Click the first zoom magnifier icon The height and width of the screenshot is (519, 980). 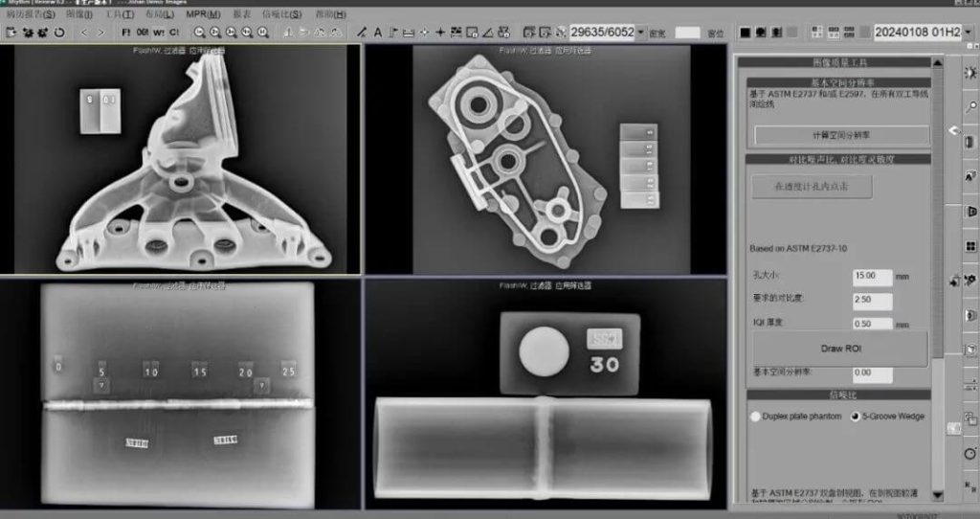pos(200,33)
